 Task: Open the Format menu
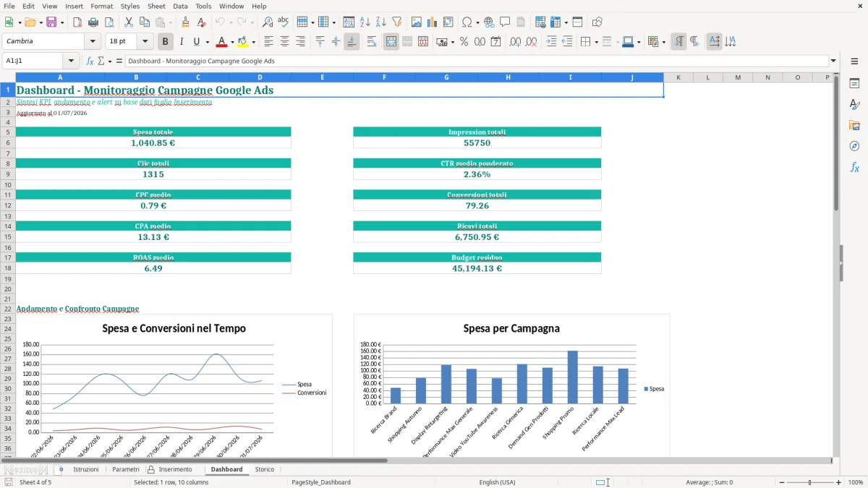coord(101,6)
